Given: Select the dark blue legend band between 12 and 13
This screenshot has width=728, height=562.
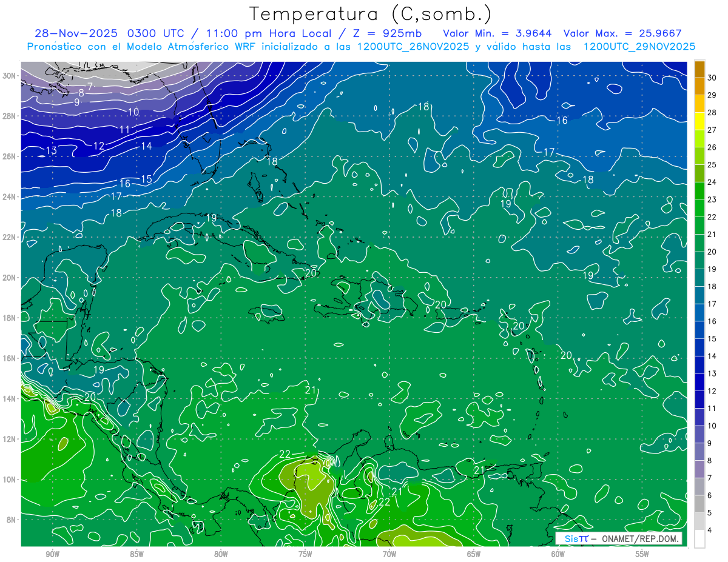Looking at the screenshot, I should point(699,382).
